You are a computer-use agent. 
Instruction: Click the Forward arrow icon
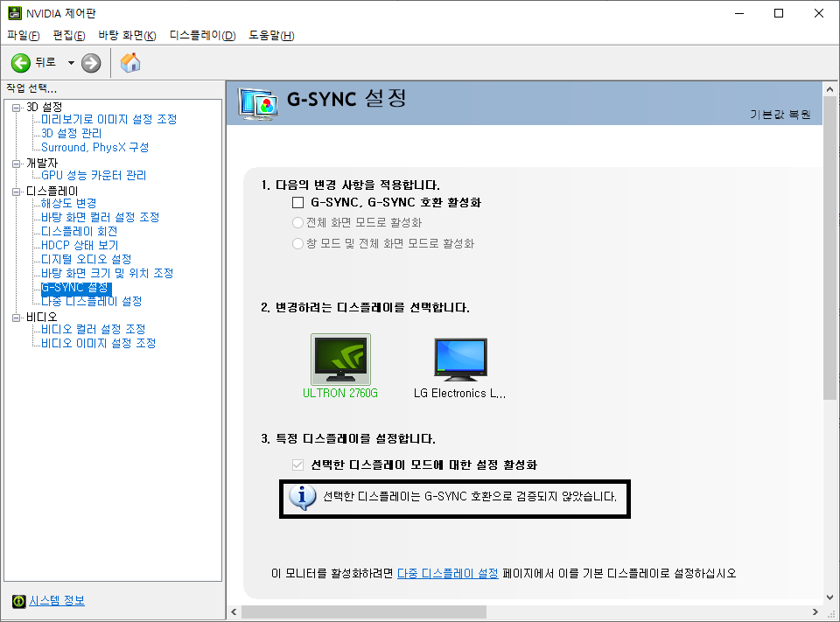pos(91,63)
